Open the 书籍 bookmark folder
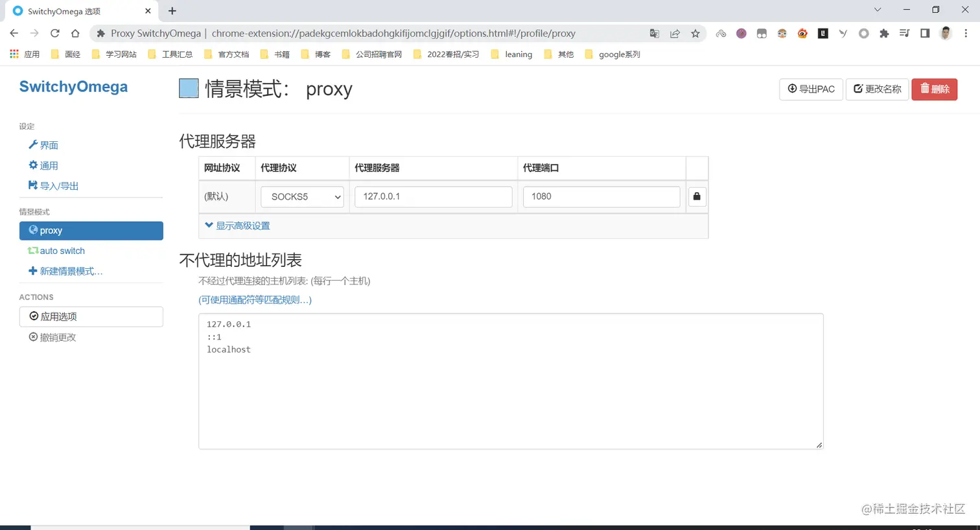980x530 pixels. coord(275,54)
